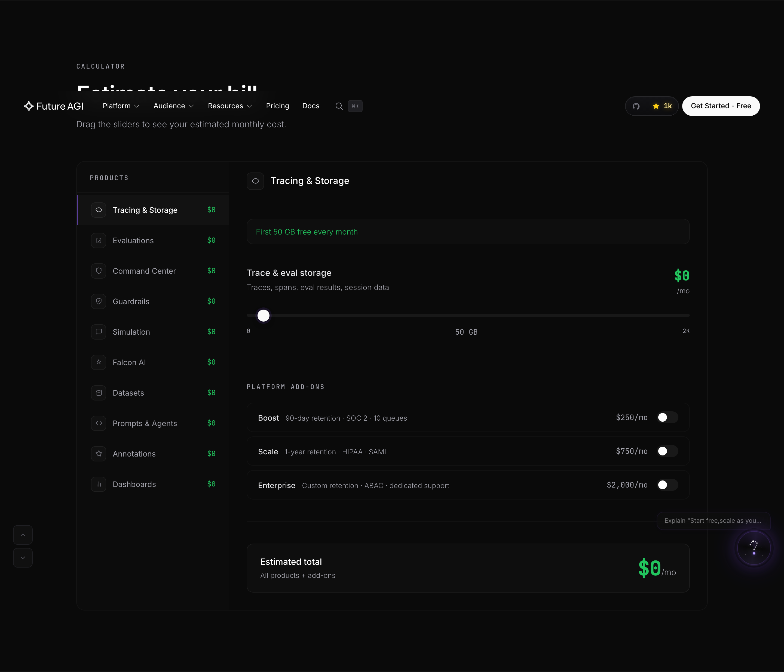Open the AI assistant question-mark bubble

[754, 548]
